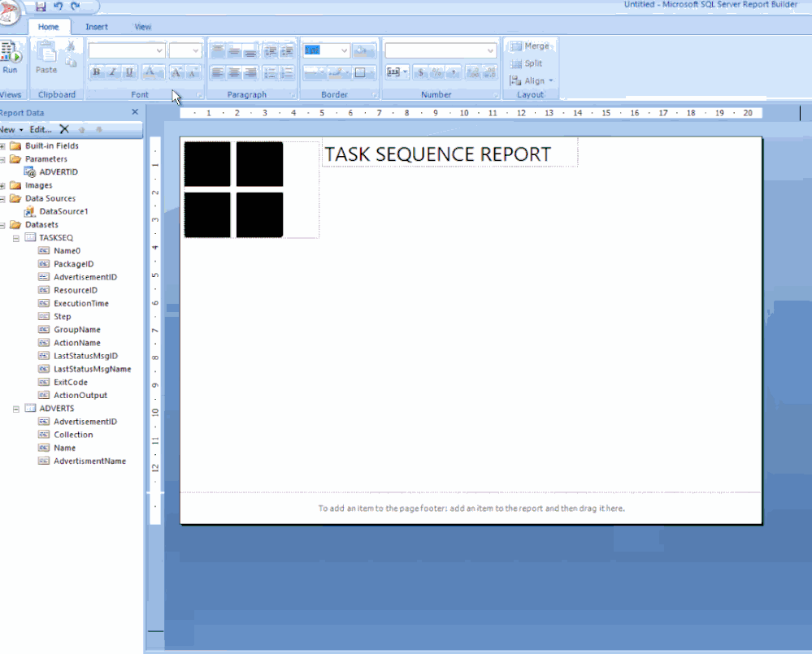Click the move up arrow in Report Data toolbar
Viewport: 812px width, 654px height.
(x=82, y=129)
